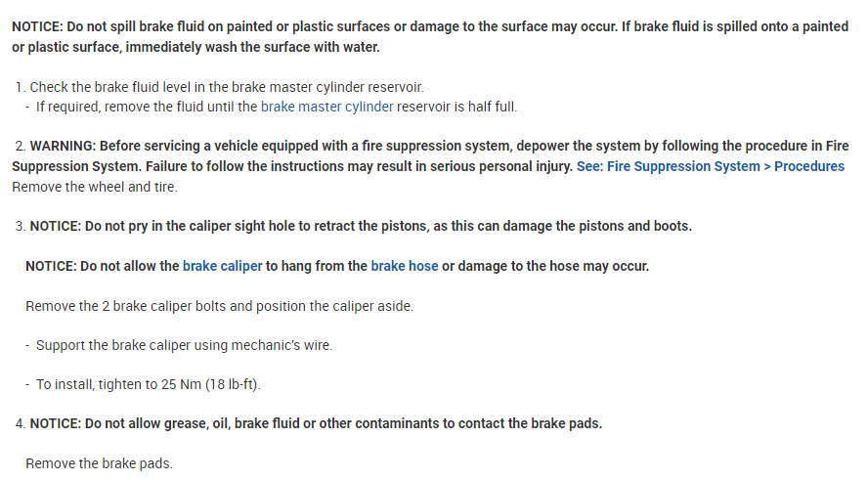868x480 pixels.
Task: Click the bold "WARNING:" label in step 2
Action: (64, 146)
